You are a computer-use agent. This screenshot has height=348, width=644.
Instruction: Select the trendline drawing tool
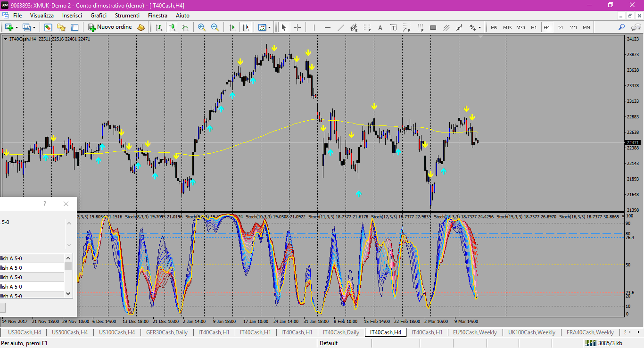coord(341,27)
